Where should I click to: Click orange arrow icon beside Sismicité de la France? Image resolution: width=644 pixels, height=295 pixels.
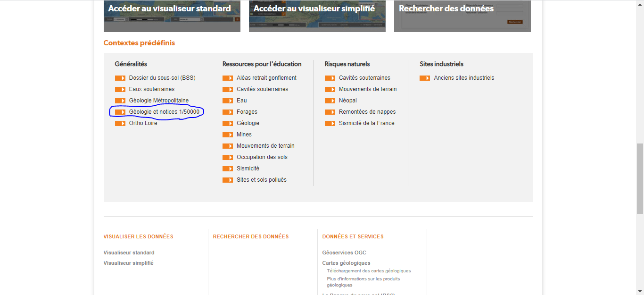330,123
